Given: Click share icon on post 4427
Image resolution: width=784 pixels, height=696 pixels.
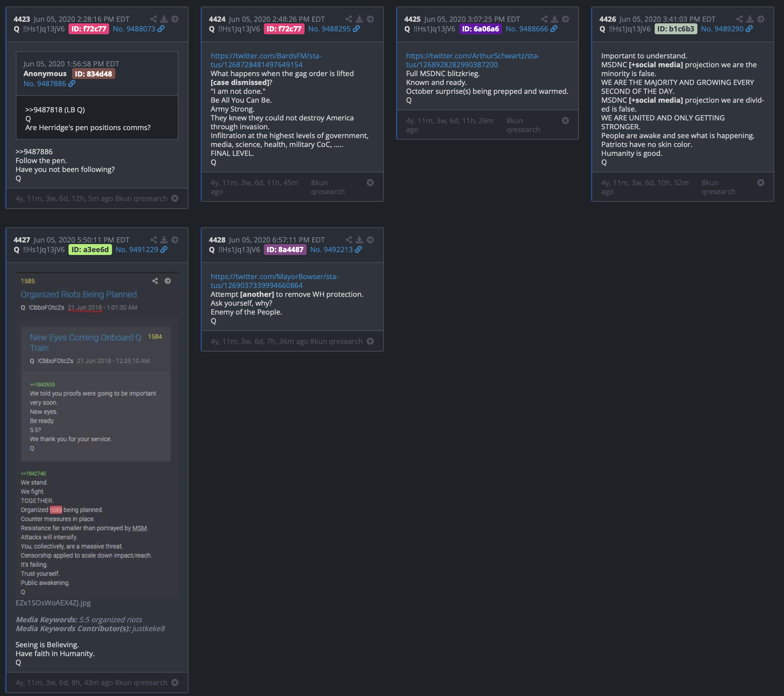Looking at the screenshot, I should tap(153, 240).
